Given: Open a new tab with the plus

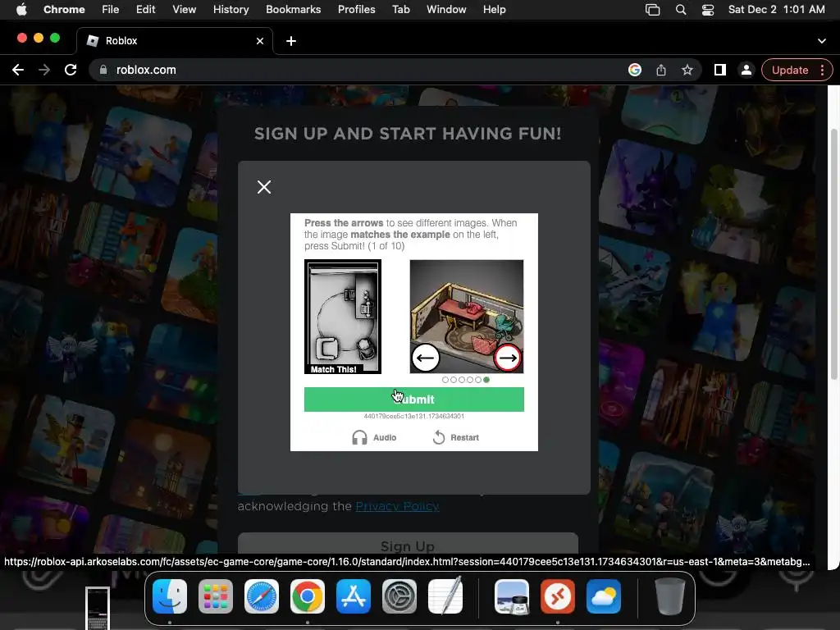Looking at the screenshot, I should coord(291,41).
